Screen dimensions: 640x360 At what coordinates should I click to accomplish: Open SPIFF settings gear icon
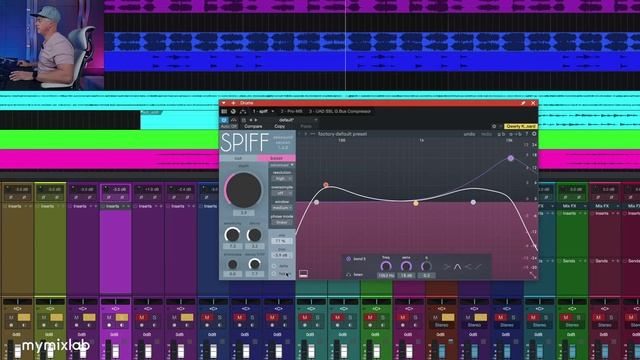[x=534, y=134]
